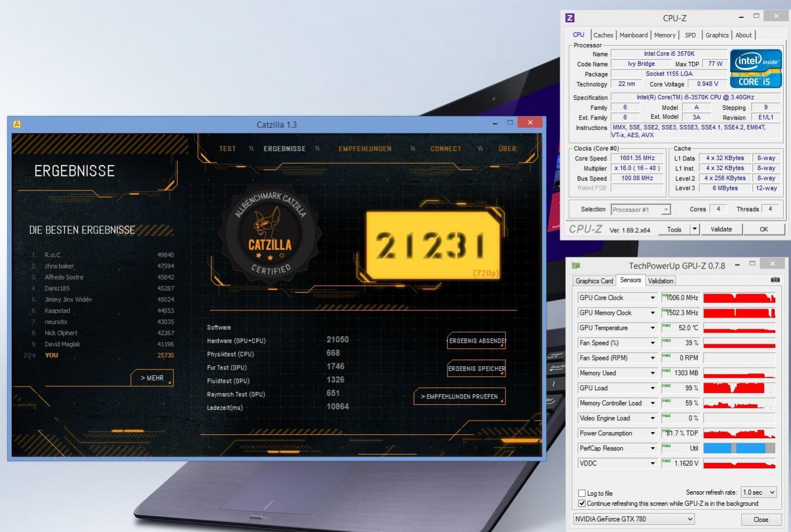Open GPU-Z Graphics Card tab

tap(594, 281)
